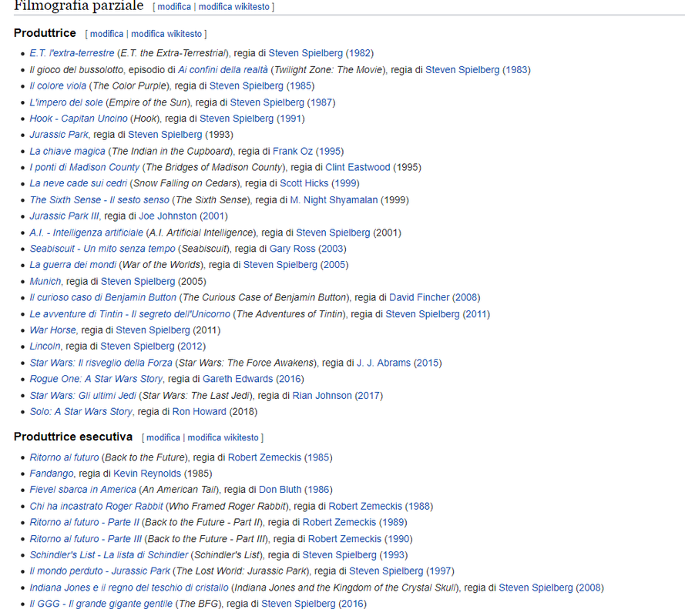Open Chi ha incastrato Roger Rabbit link

coord(96,507)
